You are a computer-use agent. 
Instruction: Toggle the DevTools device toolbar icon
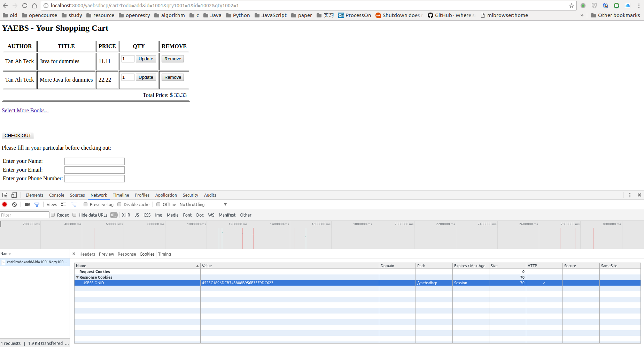click(14, 195)
